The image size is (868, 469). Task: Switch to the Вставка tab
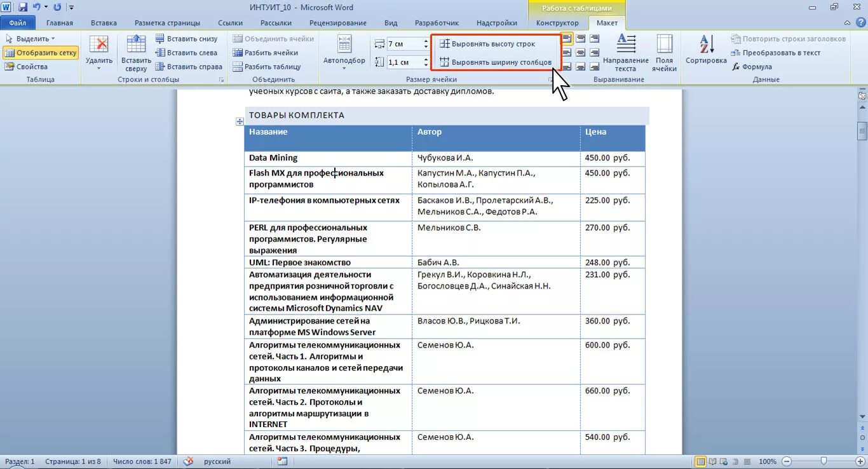pos(104,23)
